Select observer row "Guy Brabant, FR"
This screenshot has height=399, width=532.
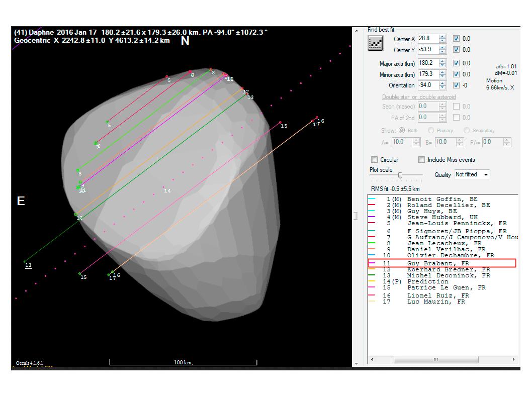(x=442, y=263)
